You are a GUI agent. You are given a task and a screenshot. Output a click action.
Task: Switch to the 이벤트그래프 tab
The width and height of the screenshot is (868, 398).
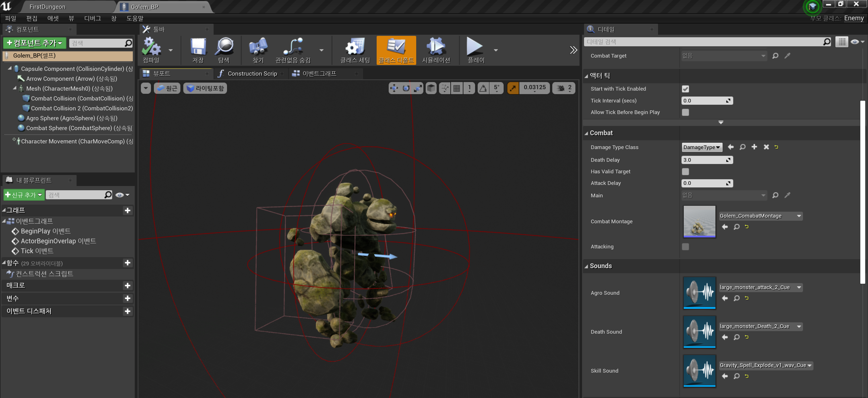point(319,73)
